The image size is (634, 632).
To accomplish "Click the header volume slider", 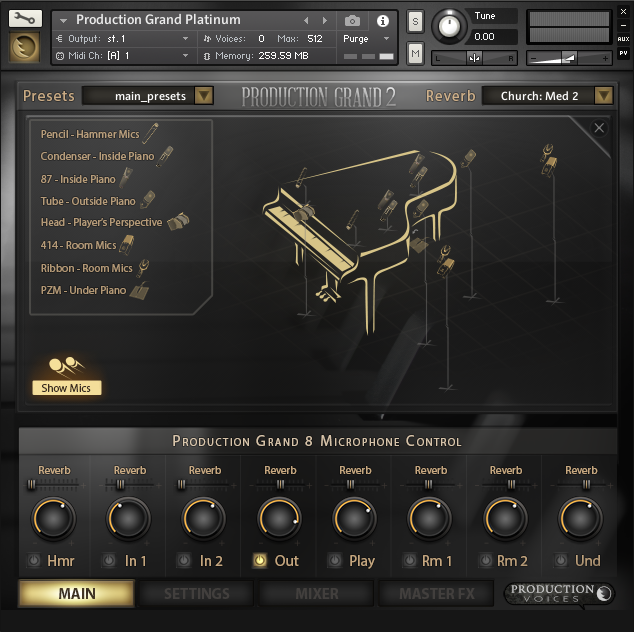I will click(569, 58).
